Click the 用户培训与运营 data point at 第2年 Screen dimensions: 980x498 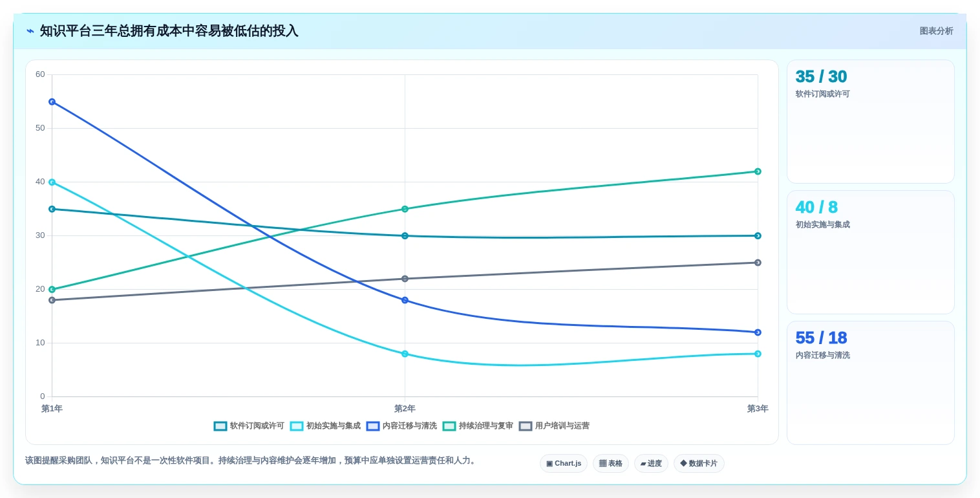tap(405, 279)
